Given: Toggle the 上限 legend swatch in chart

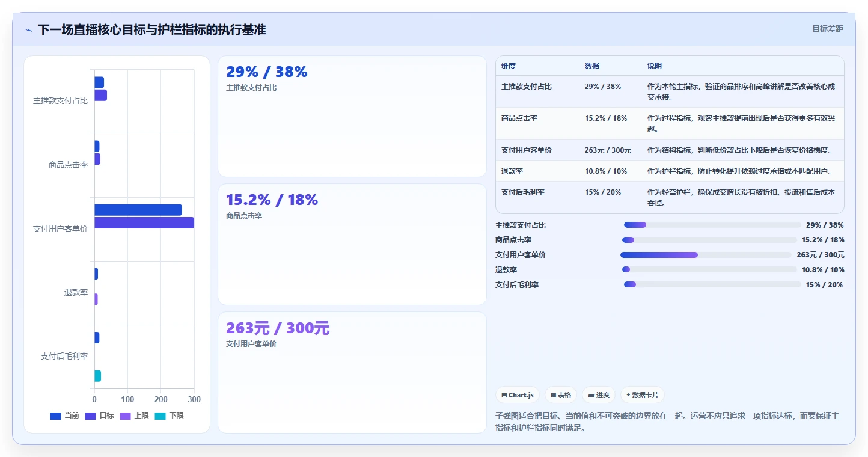Looking at the screenshot, I should click(126, 416).
